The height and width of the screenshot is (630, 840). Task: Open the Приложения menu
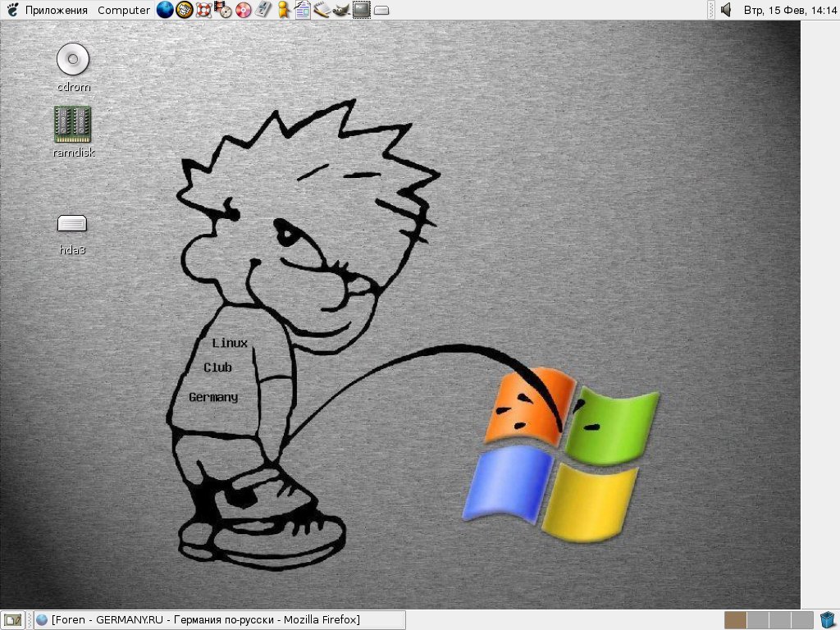pyautogui.click(x=57, y=10)
